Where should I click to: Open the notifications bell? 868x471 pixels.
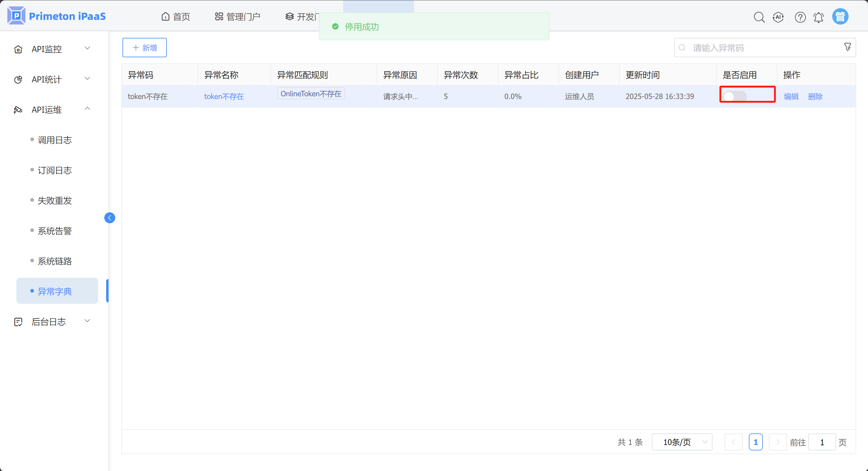point(819,17)
